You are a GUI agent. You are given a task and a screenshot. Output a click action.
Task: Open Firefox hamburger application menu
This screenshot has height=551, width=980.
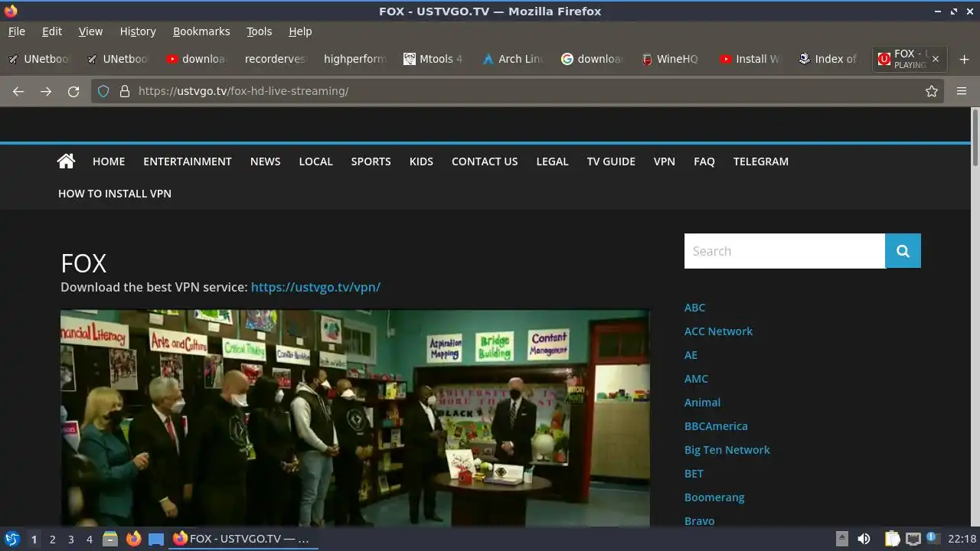click(x=962, y=91)
